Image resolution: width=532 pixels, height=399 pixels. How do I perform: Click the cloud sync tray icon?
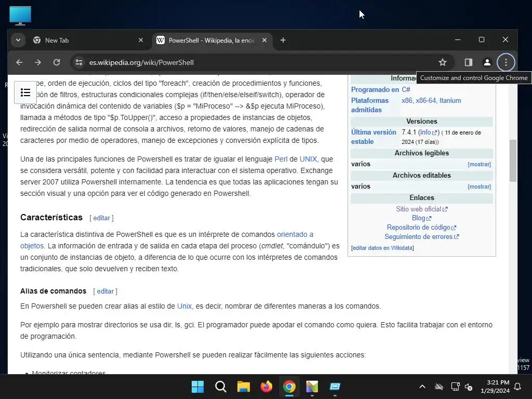pyautogui.click(x=439, y=387)
